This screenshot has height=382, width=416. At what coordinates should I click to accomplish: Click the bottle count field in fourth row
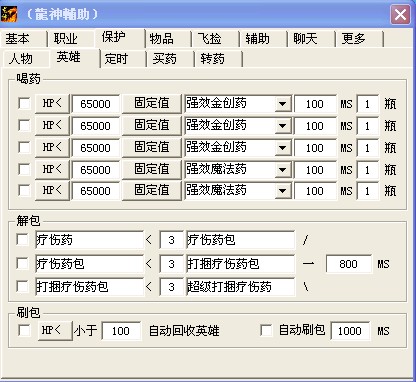368,170
